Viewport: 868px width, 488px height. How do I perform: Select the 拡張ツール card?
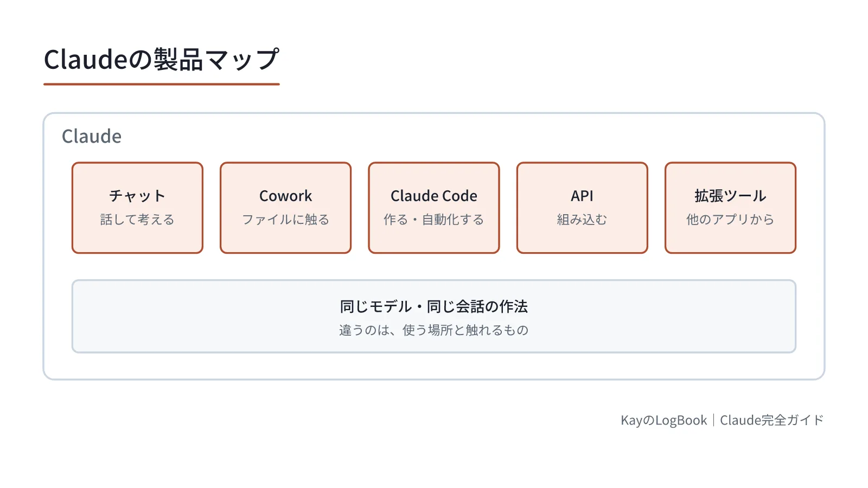pos(730,208)
